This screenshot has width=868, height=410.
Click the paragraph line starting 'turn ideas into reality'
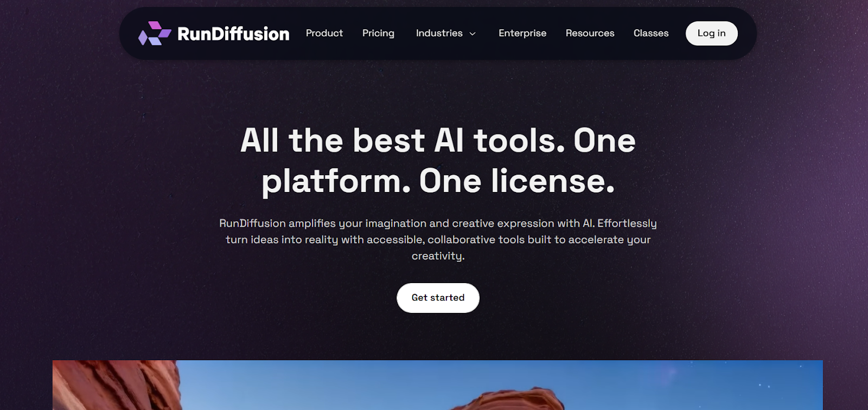click(438, 240)
